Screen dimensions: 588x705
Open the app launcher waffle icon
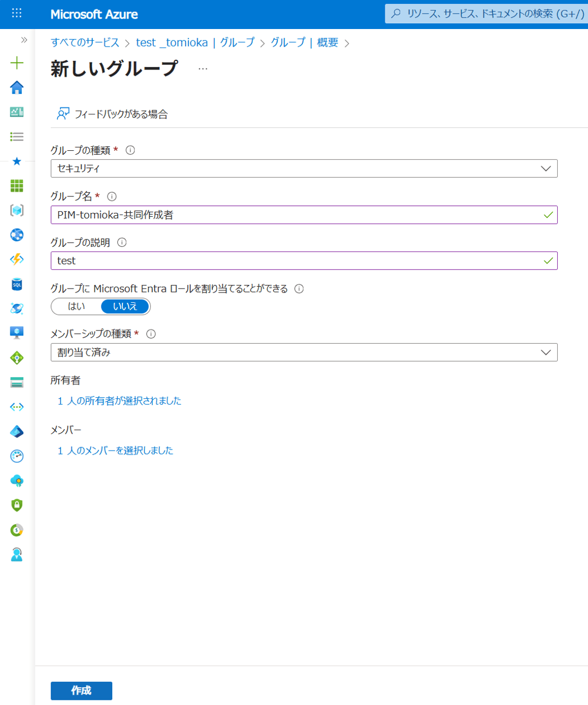click(17, 13)
